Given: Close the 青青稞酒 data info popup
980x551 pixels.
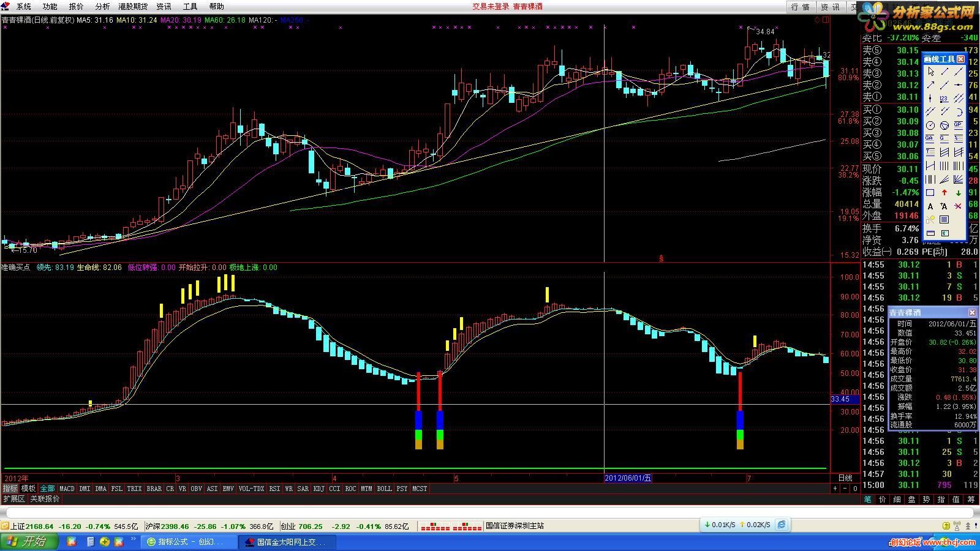Looking at the screenshot, I should pyautogui.click(x=972, y=312).
